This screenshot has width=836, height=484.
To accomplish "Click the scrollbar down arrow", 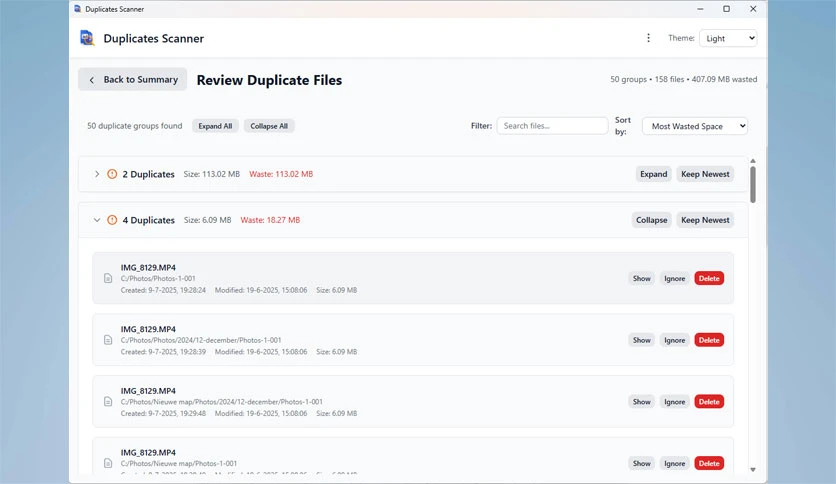I will tap(753, 470).
